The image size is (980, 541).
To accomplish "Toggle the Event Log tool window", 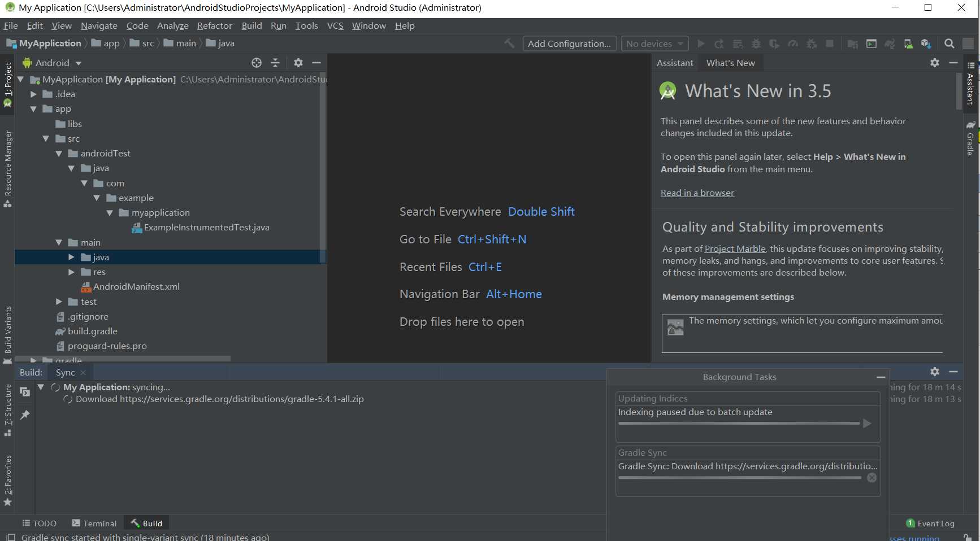I will (x=930, y=523).
